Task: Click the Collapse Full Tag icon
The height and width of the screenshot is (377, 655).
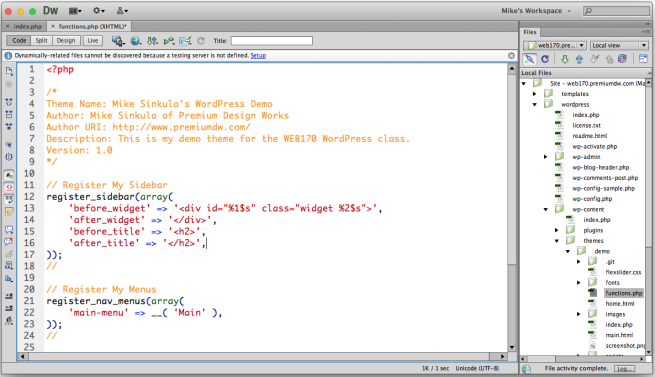Action: pyautogui.click(x=9, y=102)
